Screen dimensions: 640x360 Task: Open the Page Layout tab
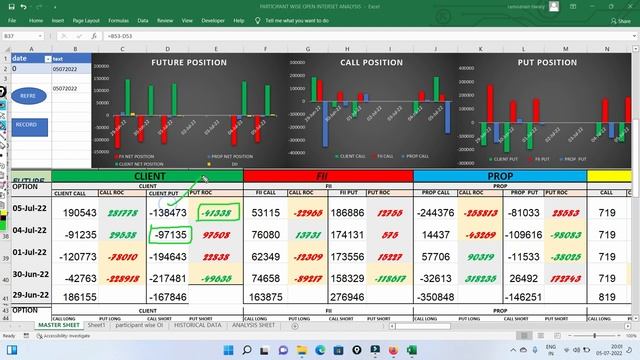coord(86,20)
